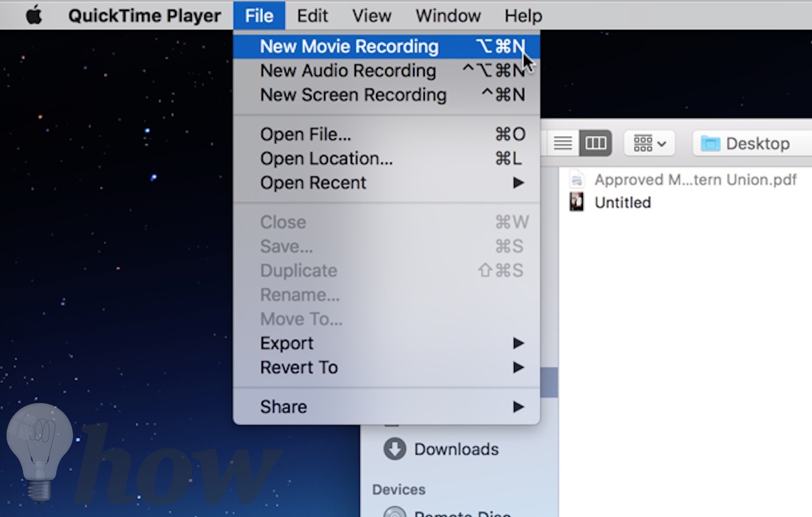Open the QuickTime Player menu
The image size is (812, 517).
click(144, 15)
